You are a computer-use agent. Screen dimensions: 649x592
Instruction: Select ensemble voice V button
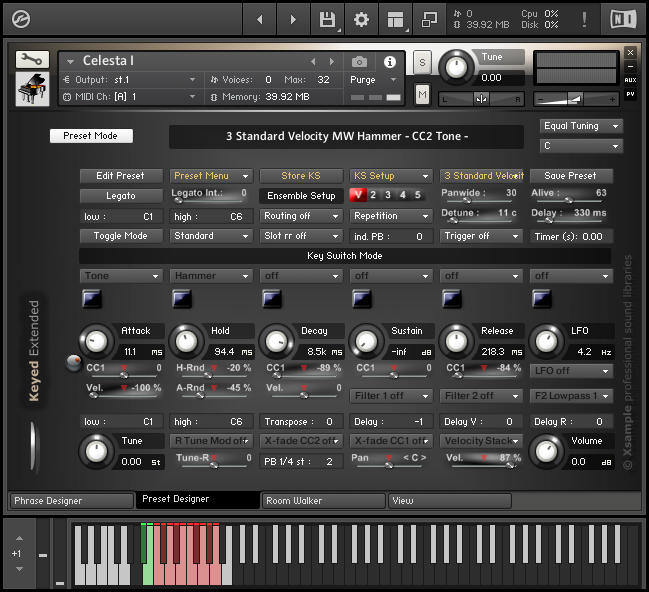tap(358, 195)
